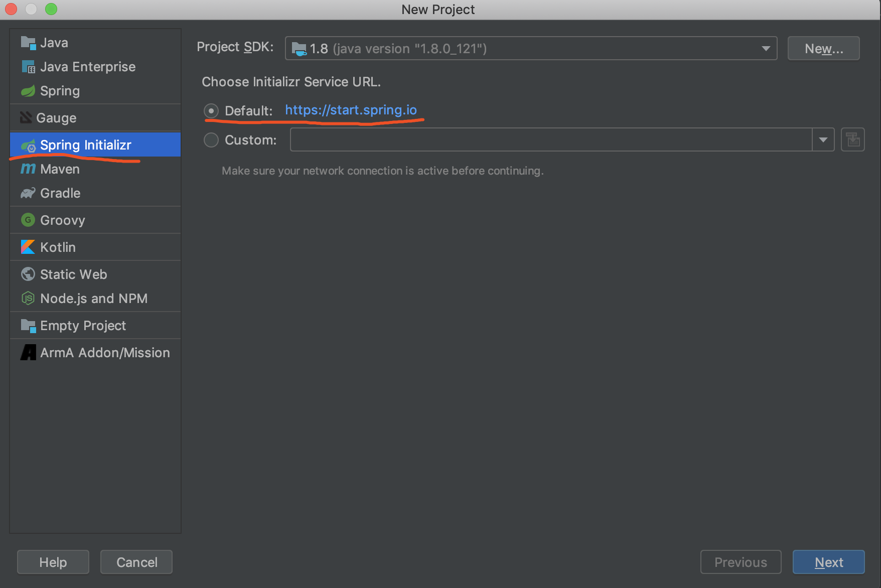The width and height of the screenshot is (881, 588).
Task: Click the New... SDK button
Action: 823,49
